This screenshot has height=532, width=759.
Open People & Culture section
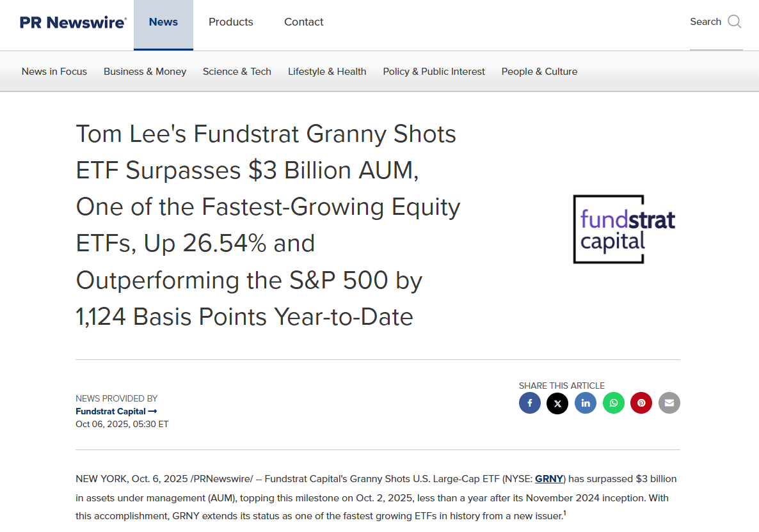point(539,72)
